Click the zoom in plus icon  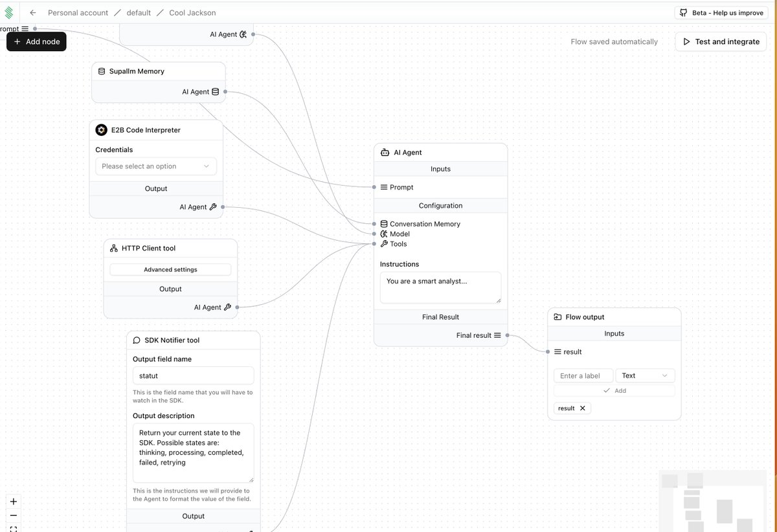[x=14, y=501]
